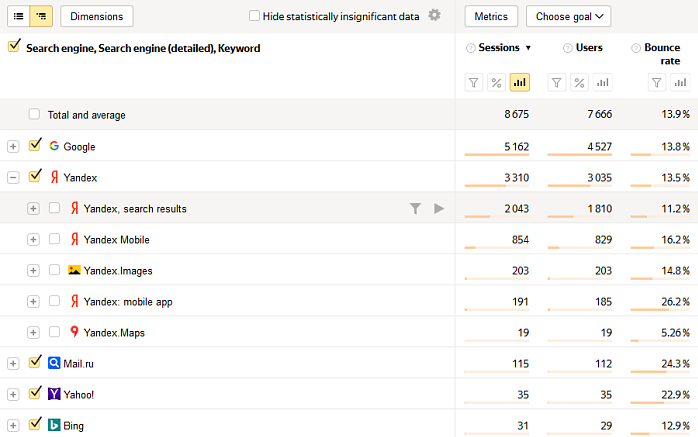Image resolution: width=698 pixels, height=437 pixels.
Task: Toggle percent view under Users column
Action: coord(579,83)
